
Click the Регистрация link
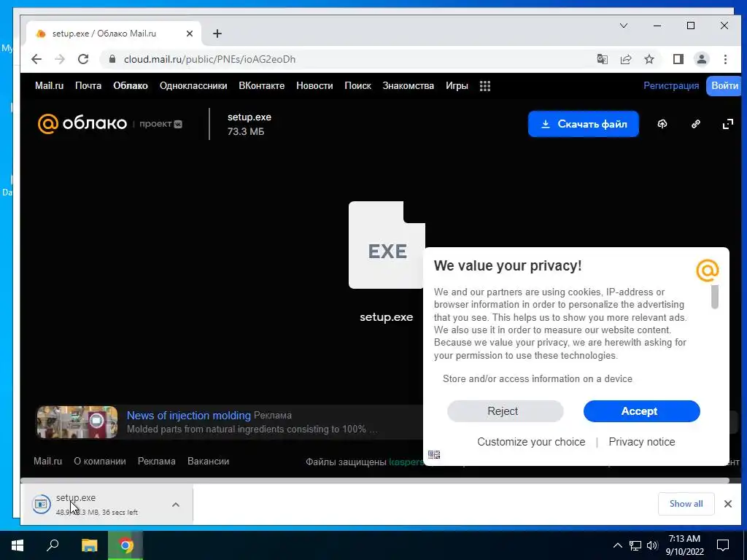671,86
